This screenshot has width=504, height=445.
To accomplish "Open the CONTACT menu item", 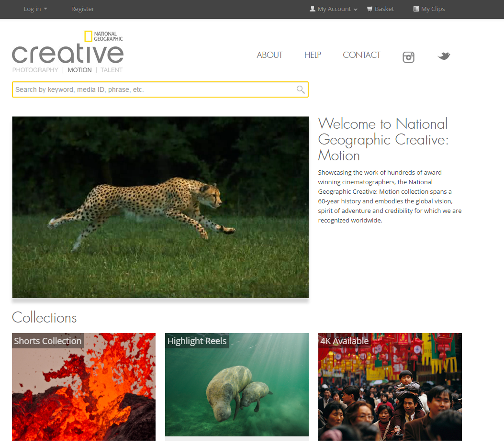I will click(361, 55).
